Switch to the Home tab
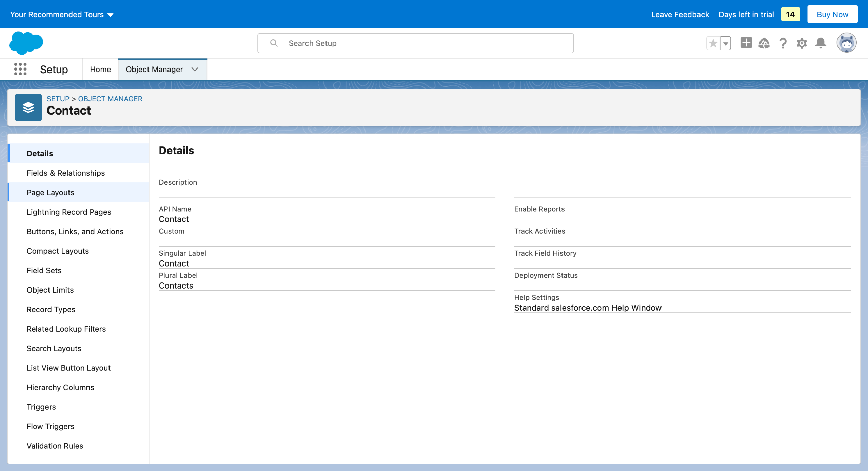The image size is (868, 471). [x=100, y=69]
